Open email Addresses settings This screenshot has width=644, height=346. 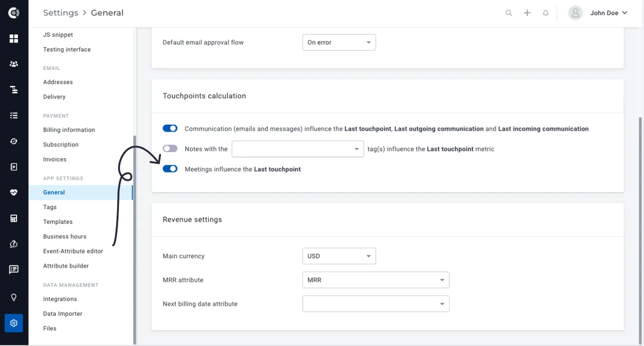pyautogui.click(x=58, y=82)
